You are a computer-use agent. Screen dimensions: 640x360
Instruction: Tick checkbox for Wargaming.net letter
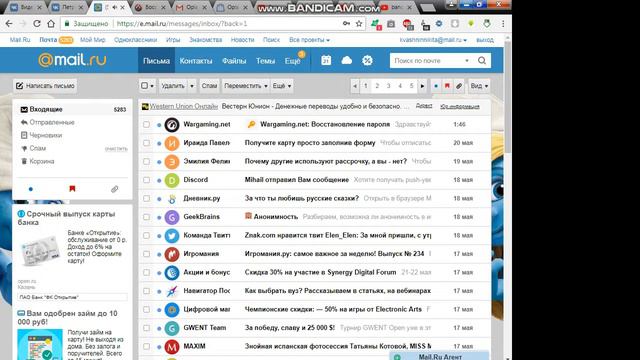point(146,124)
